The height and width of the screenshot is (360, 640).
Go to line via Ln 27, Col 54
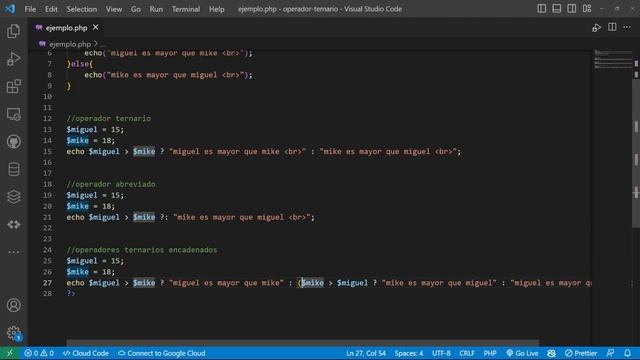coord(366,353)
